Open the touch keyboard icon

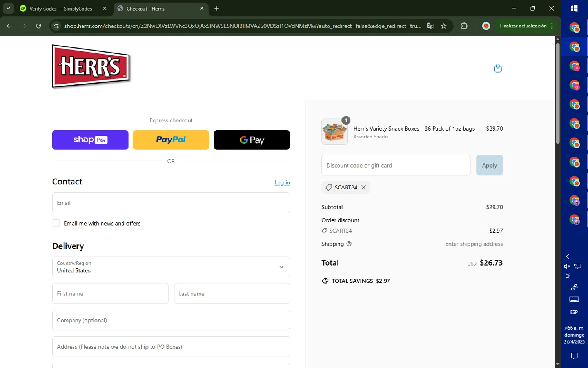tap(574, 299)
